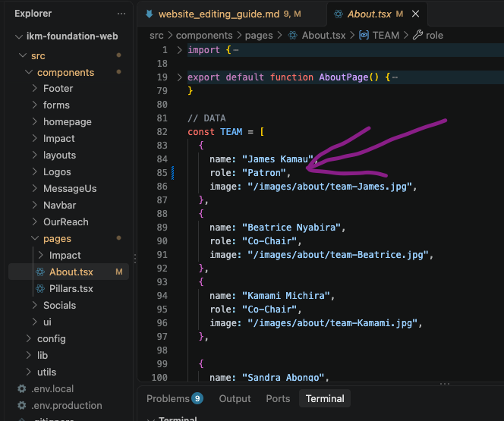
Task: Collapse the components folder
Action: (29, 72)
